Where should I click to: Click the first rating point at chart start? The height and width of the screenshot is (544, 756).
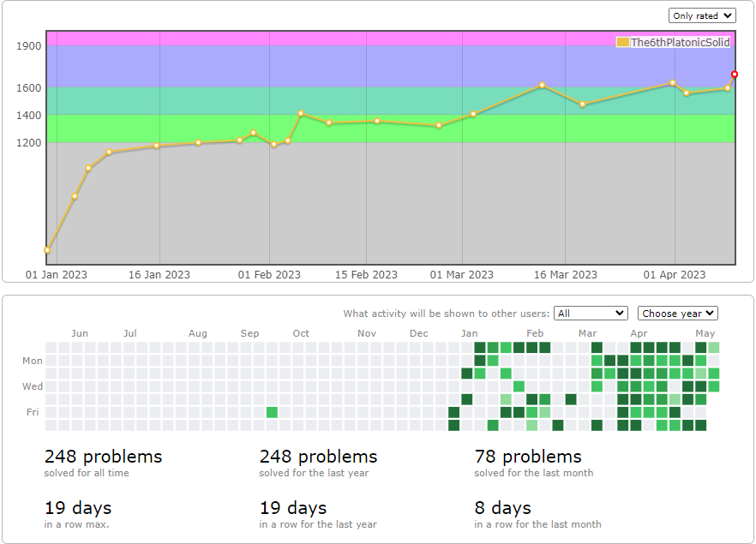tap(47, 250)
